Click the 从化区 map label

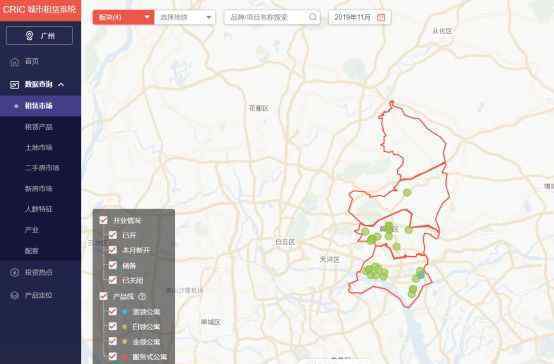coord(442,31)
